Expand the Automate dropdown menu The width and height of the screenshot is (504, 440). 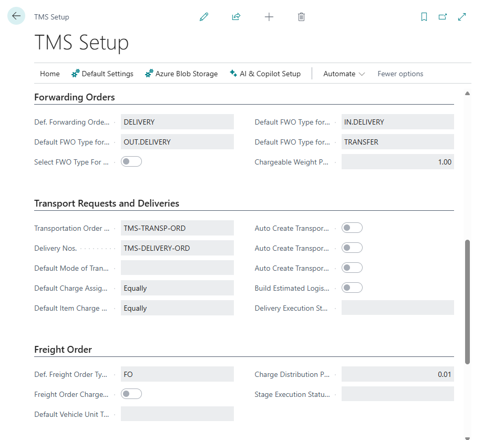344,74
